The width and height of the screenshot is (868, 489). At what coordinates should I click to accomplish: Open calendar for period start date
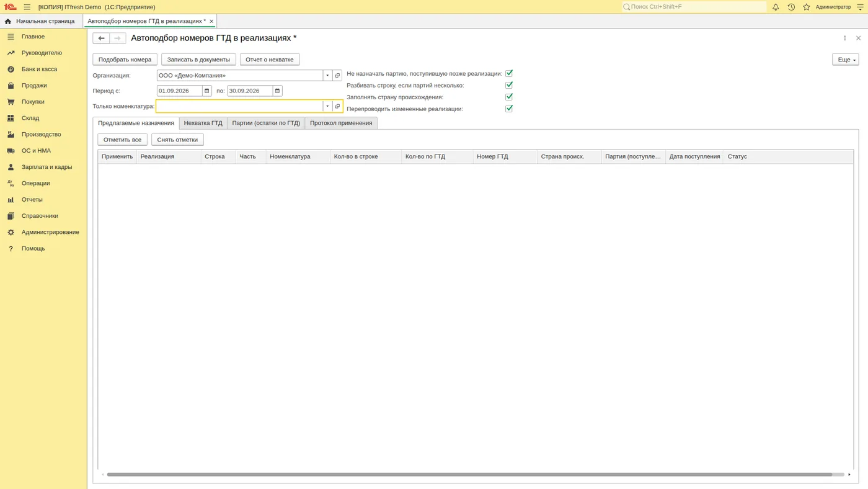(x=207, y=91)
